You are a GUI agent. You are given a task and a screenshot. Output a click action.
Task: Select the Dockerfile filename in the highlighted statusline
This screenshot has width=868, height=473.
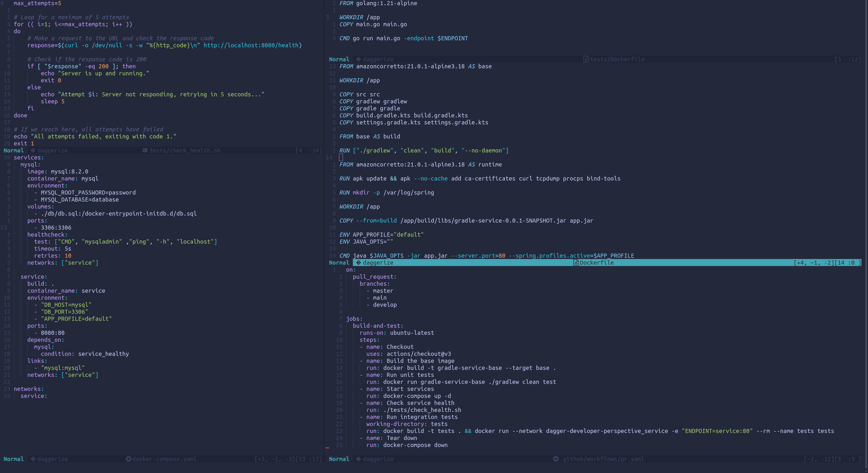(597, 262)
